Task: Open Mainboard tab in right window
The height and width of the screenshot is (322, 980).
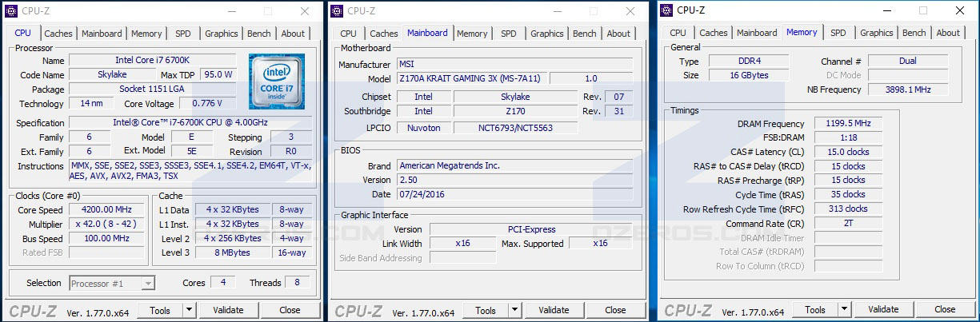Action: point(757,33)
